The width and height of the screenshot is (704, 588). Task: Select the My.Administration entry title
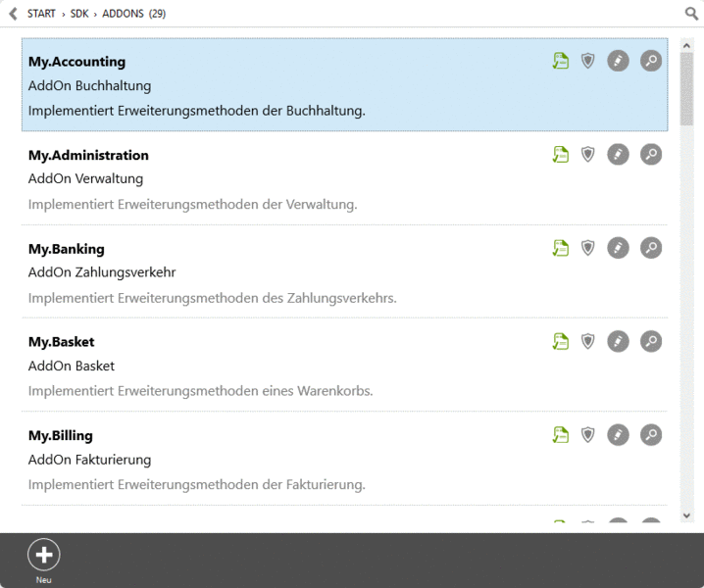tap(88, 155)
